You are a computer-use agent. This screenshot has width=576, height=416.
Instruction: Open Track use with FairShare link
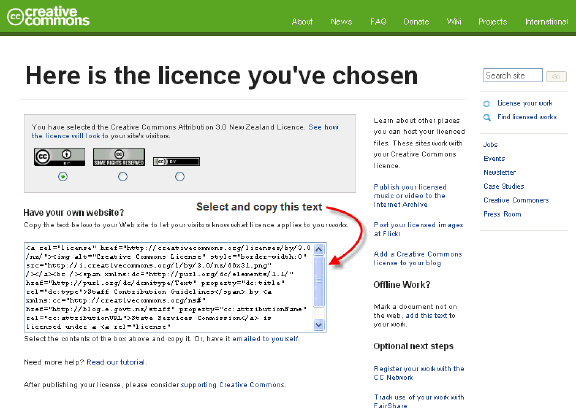click(x=419, y=401)
